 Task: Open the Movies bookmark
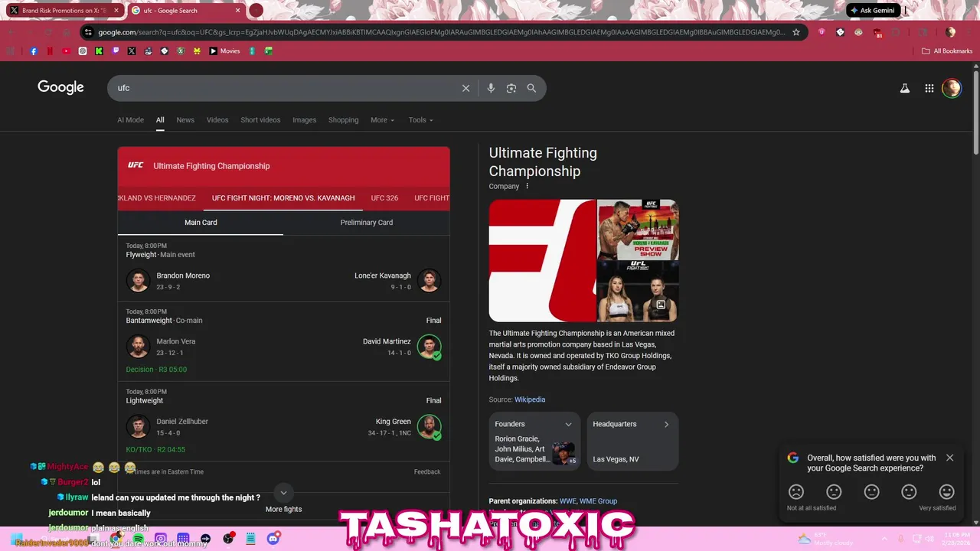(224, 51)
